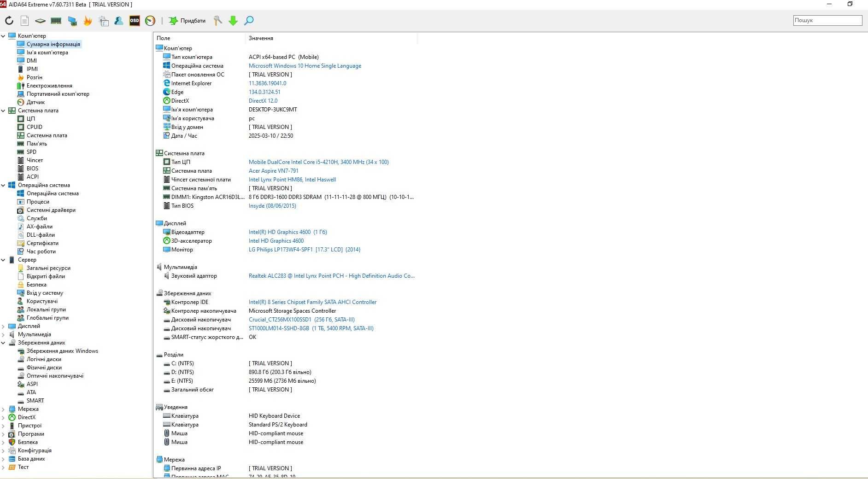This screenshot has width=868, height=479.
Task: Select the CPUID tree item
Action: (34, 127)
